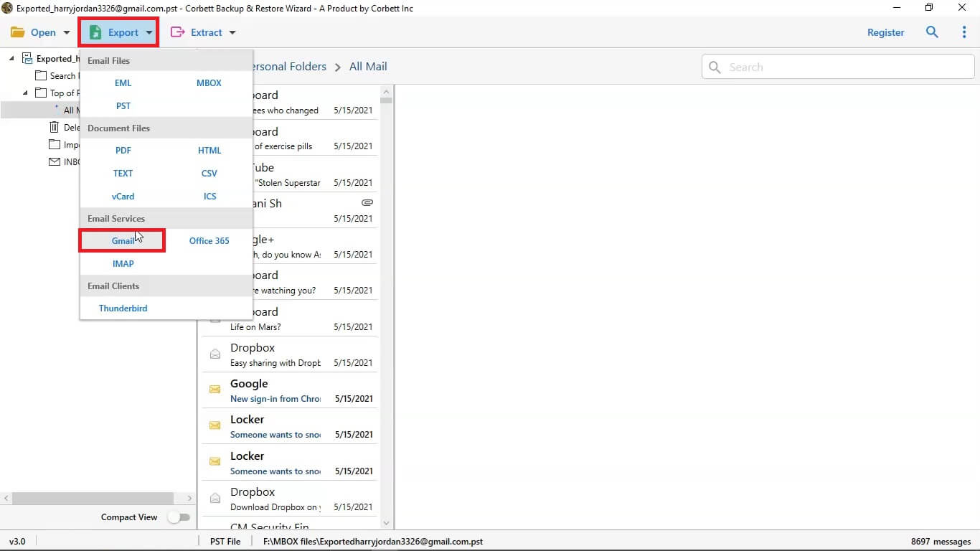Open Google New sign-in email
The image size is (980, 551).
click(x=289, y=390)
